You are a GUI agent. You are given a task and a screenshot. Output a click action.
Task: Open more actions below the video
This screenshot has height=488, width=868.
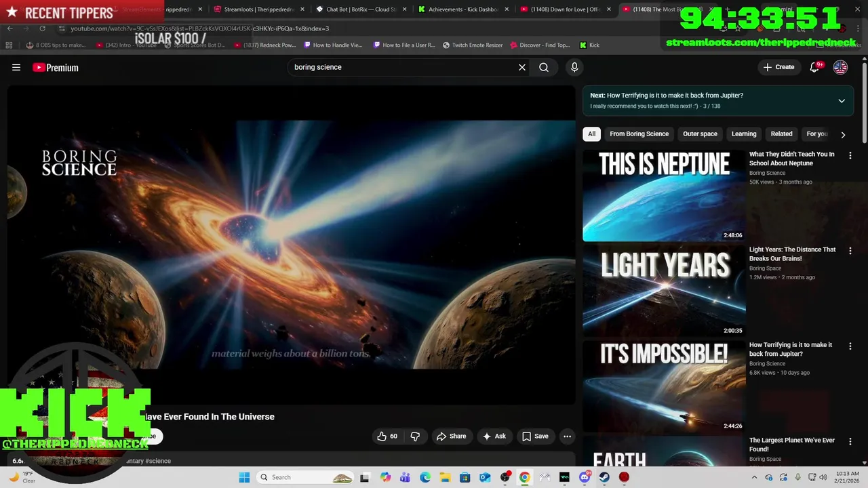click(x=568, y=436)
